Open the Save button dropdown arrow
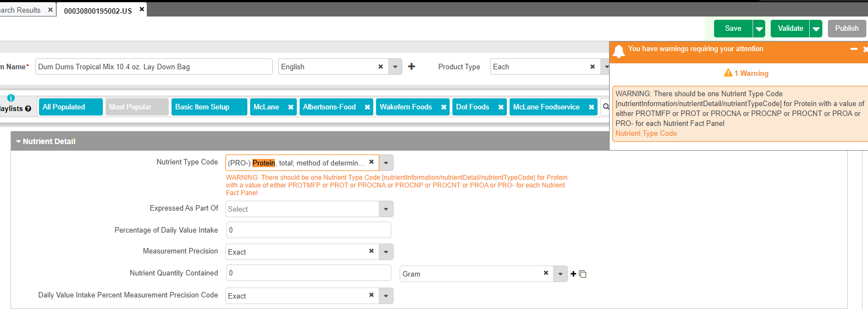Image resolution: width=868 pixels, height=309 pixels. 759,29
